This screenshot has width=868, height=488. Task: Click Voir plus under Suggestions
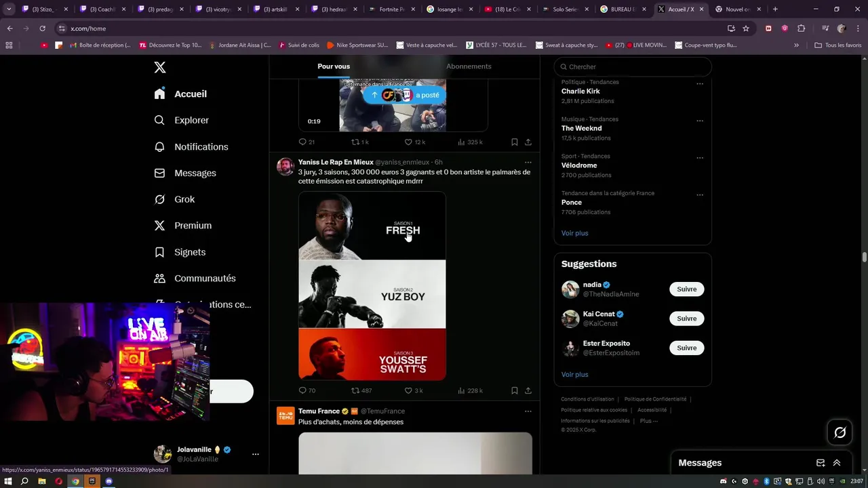[x=574, y=375]
